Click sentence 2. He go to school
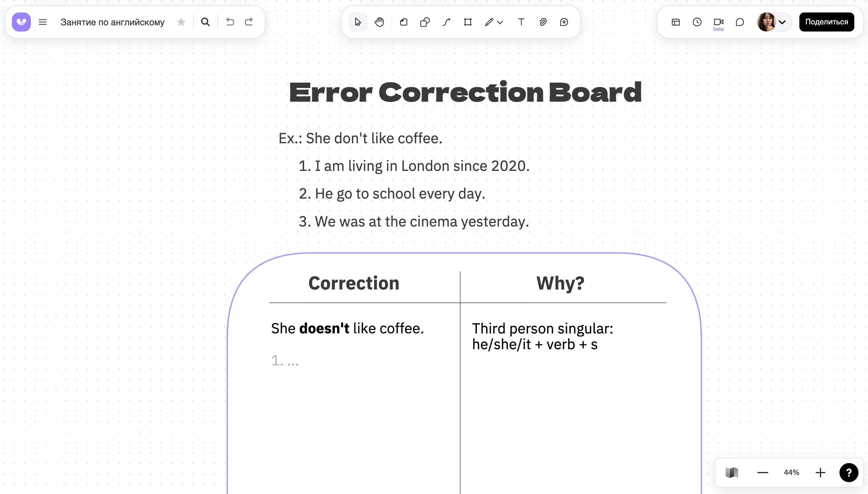 pyautogui.click(x=392, y=194)
